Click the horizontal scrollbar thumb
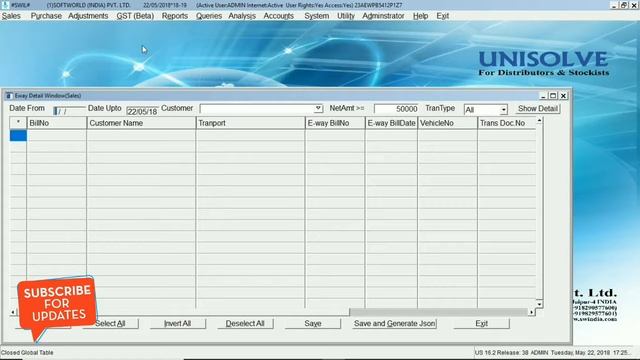This screenshot has width=640, height=360. pos(183,312)
